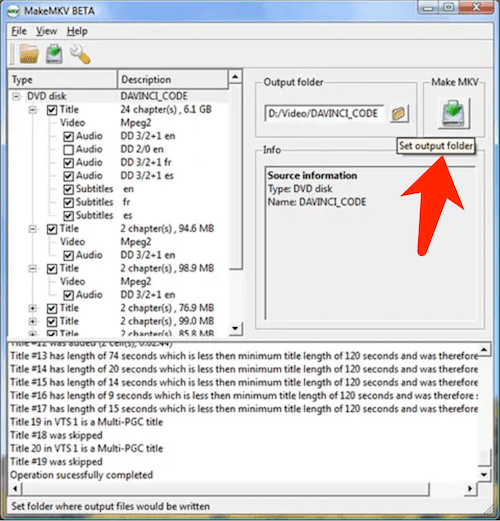Viewport: 500px width, 521px height.
Task: Uncheck the 2 chapter(s), 98.9 MB title
Action: click(x=52, y=269)
